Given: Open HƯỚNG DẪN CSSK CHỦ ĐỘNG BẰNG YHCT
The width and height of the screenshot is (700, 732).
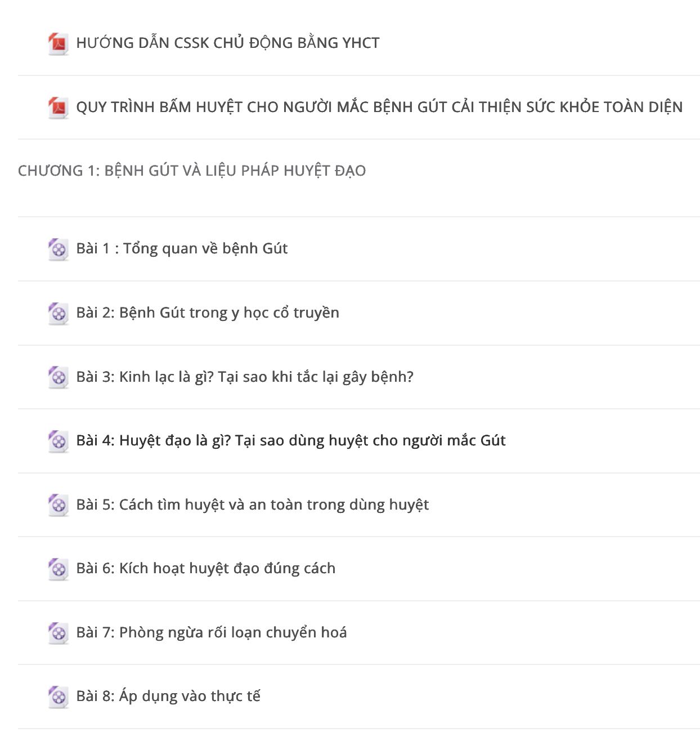Looking at the screenshot, I should (228, 43).
